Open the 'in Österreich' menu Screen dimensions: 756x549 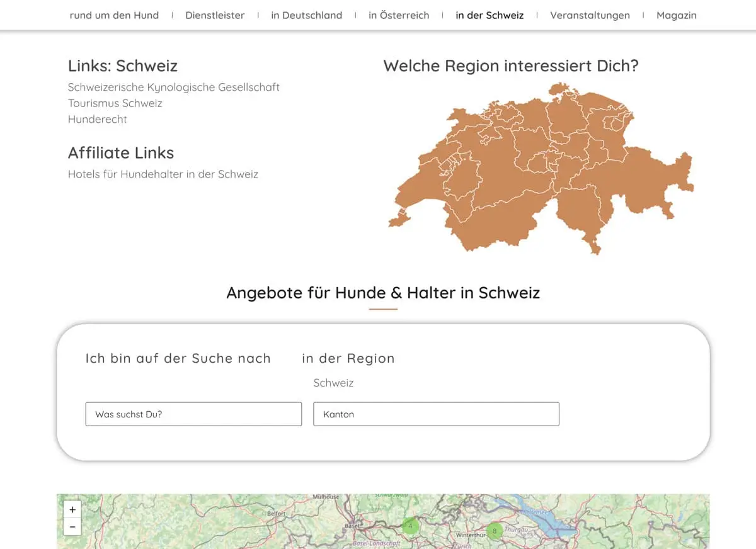[x=399, y=15]
